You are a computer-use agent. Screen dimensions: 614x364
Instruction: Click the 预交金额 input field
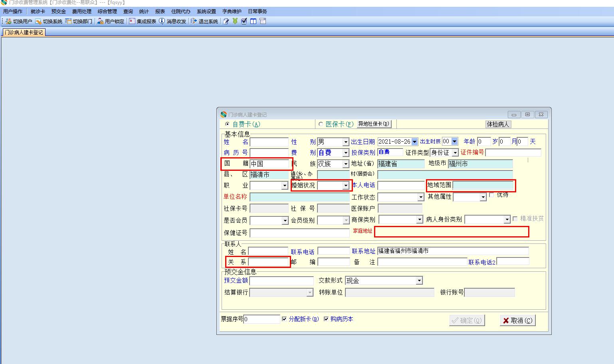point(281,281)
